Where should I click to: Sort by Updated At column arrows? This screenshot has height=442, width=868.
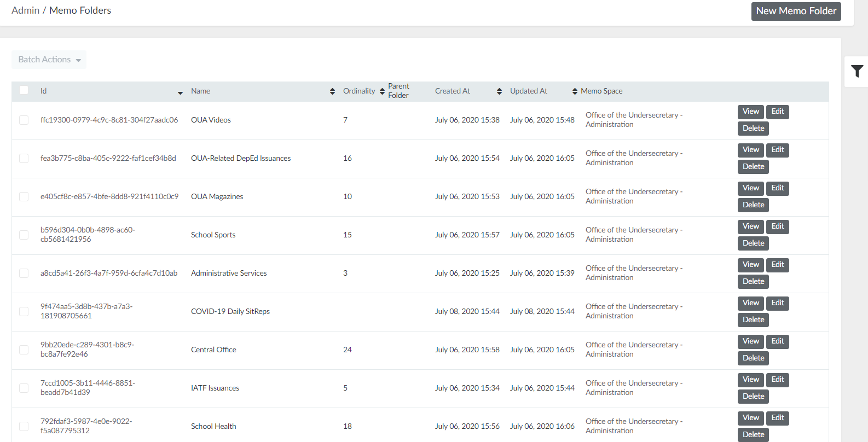[x=575, y=91]
